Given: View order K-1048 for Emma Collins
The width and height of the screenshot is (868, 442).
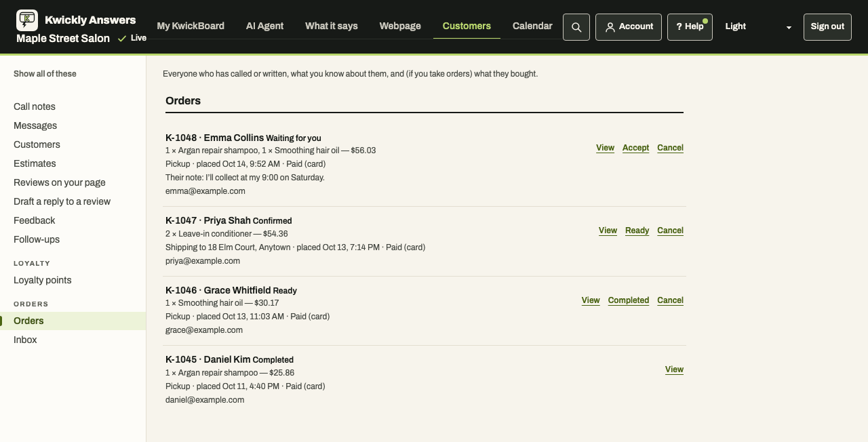Looking at the screenshot, I should click(605, 148).
